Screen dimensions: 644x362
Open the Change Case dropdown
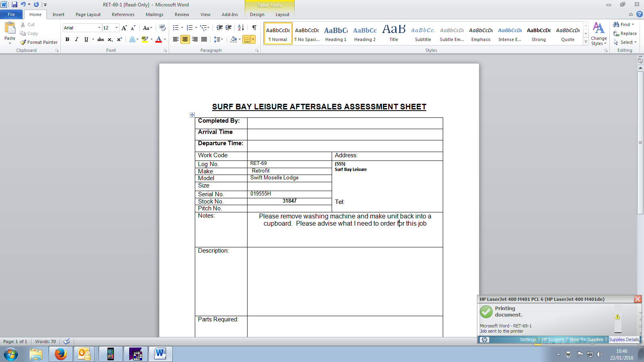pos(147,28)
